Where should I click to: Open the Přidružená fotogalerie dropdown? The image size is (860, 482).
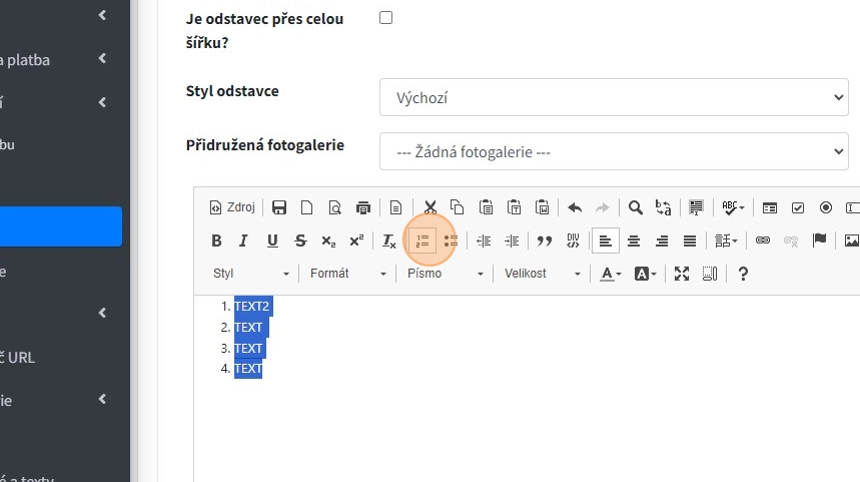[x=614, y=152]
